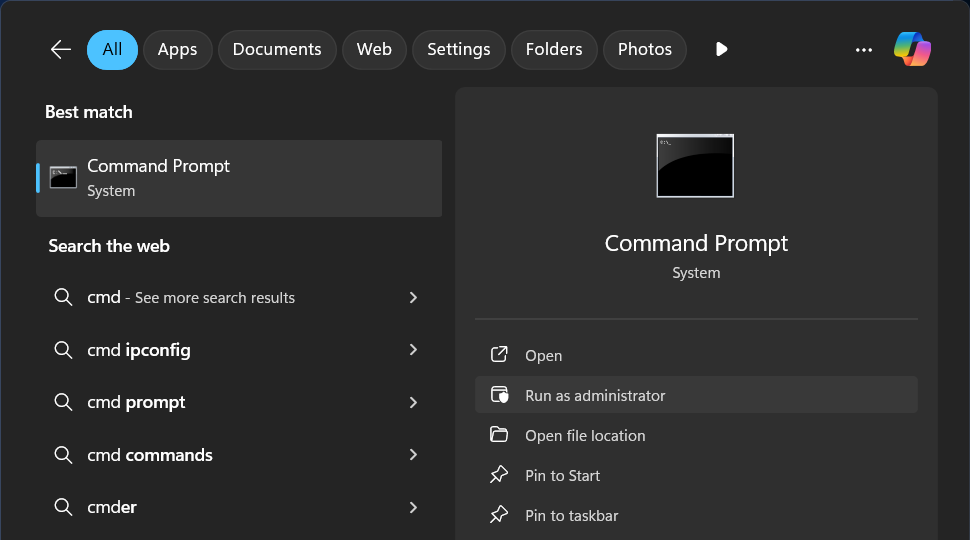Image resolution: width=970 pixels, height=540 pixels.
Task: Expand the cmder suggestion chevron
Action: [413, 507]
